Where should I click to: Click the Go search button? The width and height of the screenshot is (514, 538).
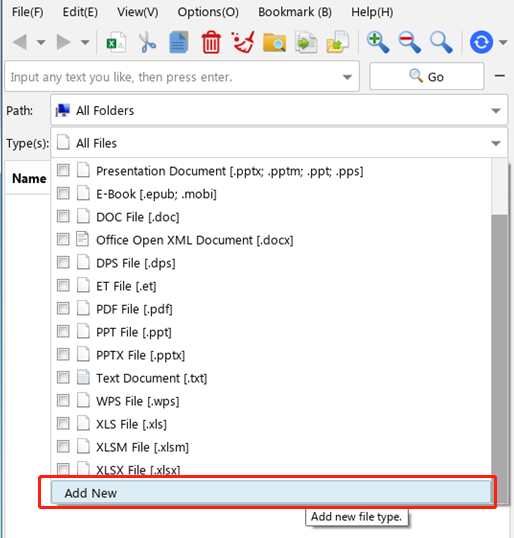[x=427, y=76]
